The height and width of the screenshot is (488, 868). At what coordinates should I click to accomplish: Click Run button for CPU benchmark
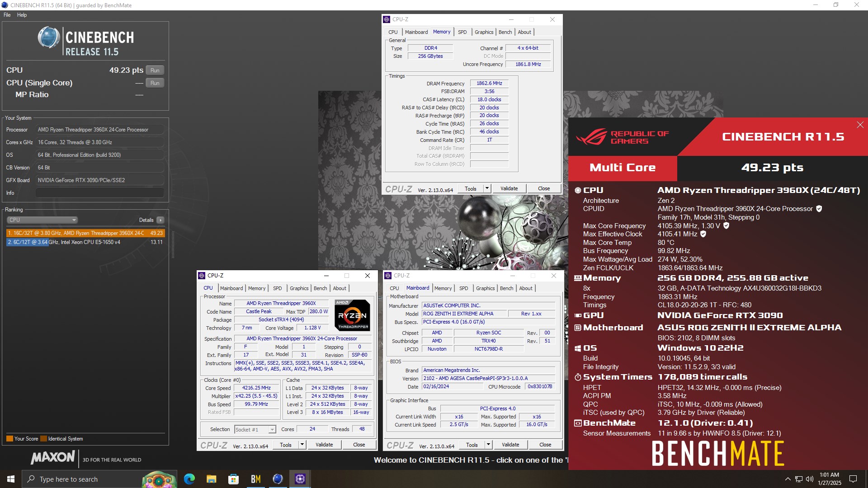tap(155, 70)
